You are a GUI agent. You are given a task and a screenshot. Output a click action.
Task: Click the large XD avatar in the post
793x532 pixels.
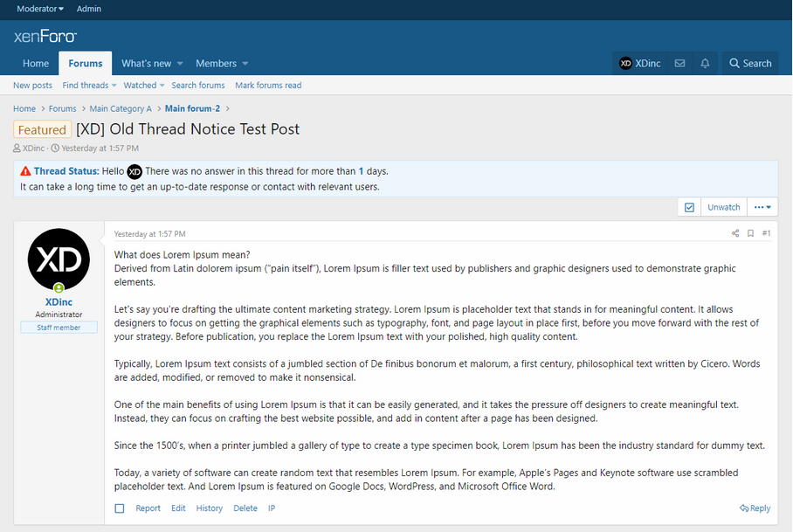click(59, 259)
